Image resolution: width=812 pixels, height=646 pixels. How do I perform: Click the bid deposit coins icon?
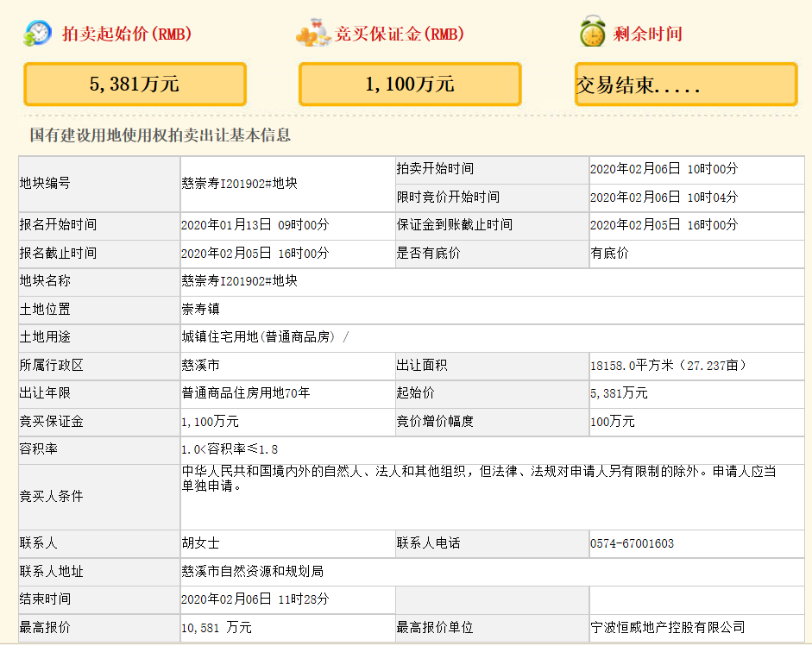point(313,33)
